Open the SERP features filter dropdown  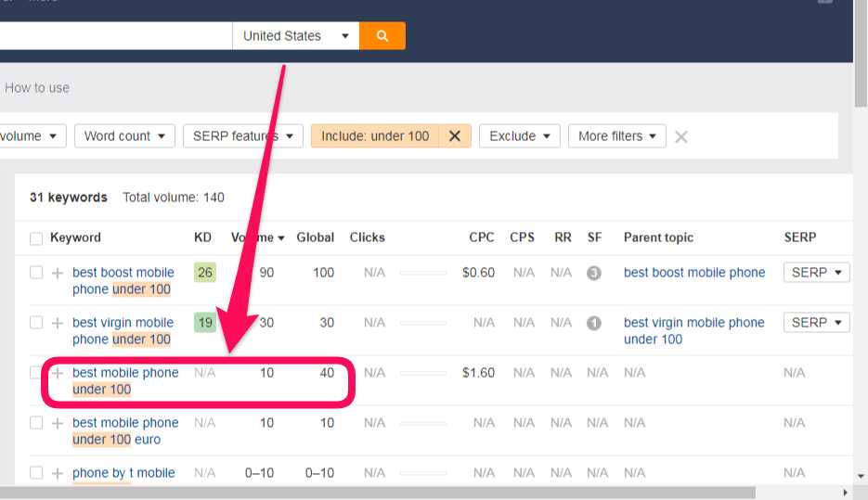click(243, 136)
